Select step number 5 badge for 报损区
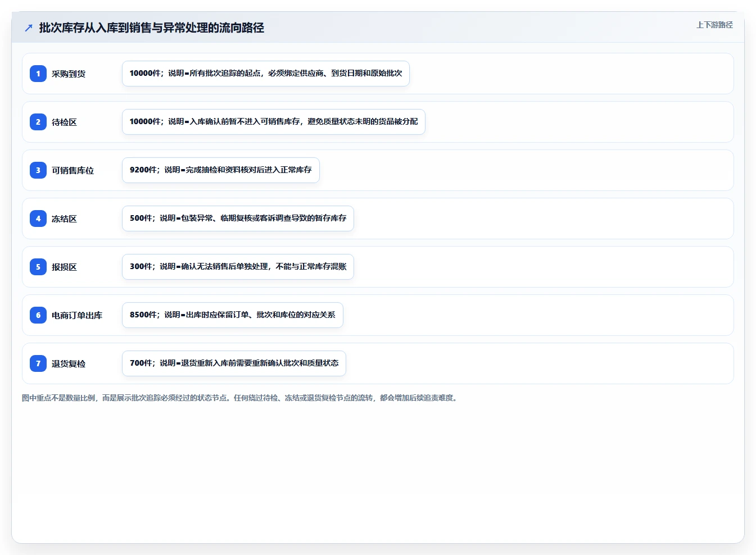Viewport: 756px width, 555px height. (x=38, y=267)
